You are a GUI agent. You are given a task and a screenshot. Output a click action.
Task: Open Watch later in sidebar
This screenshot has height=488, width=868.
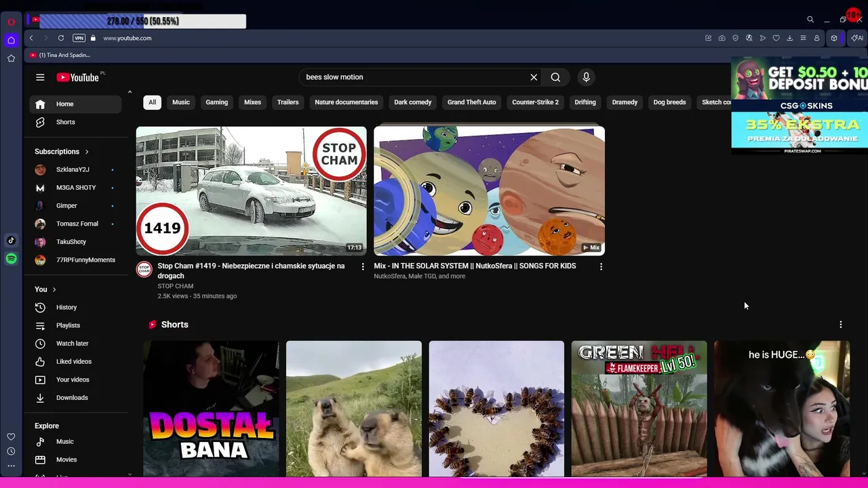pos(75,344)
